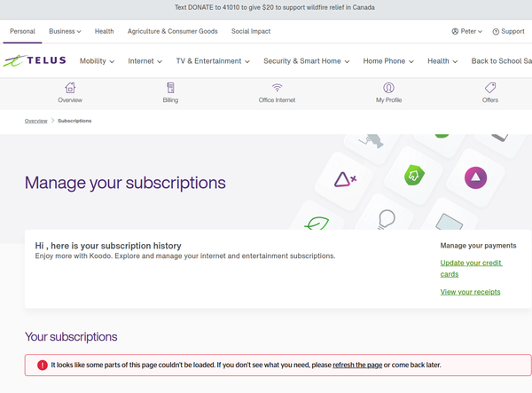The height and width of the screenshot is (393, 532).
Task: Click the refresh the page link
Action: [x=357, y=365]
